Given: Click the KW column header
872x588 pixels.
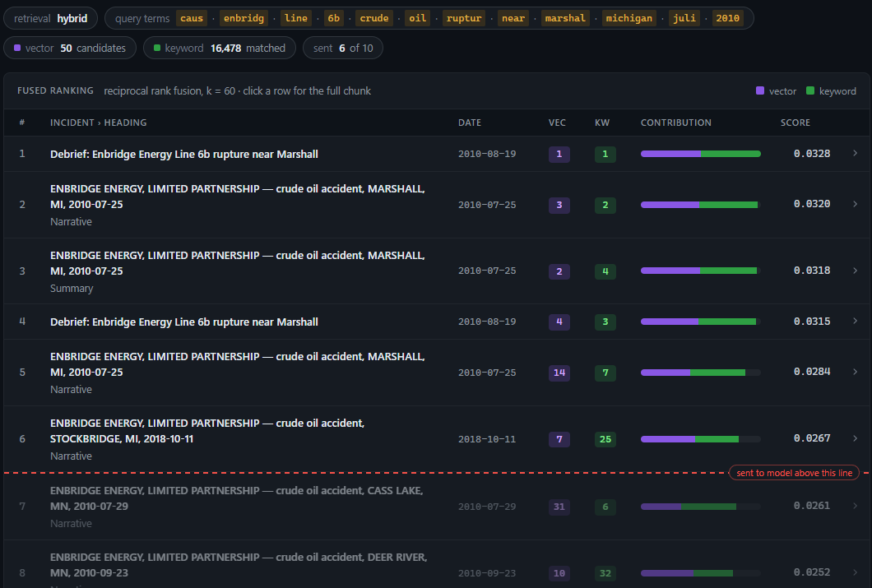Looking at the screenshot, I should (x=602, y=123).
